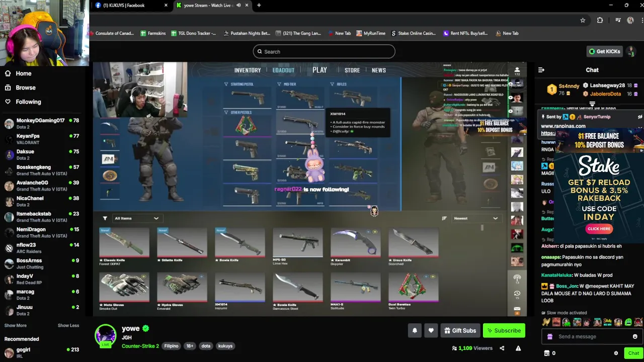This screenshot has height=362, width=644.
Task: Open the user profile avatar menu
Action: click(631, 51)
